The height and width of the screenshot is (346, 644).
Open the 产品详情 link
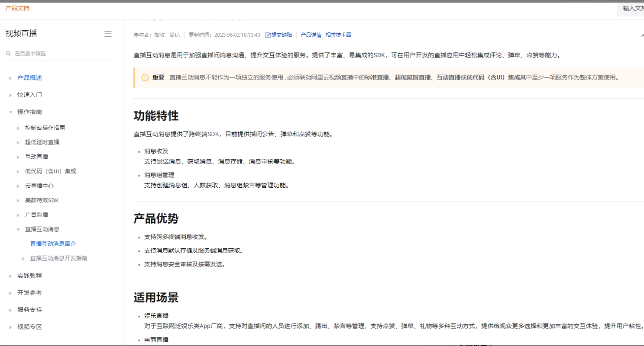311,35
